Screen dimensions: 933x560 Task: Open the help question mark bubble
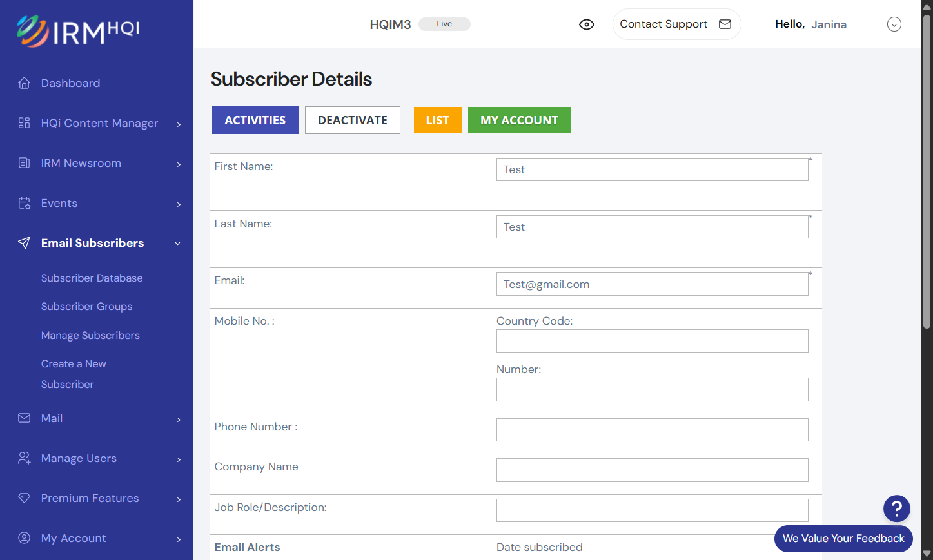[x=896, y=508]
